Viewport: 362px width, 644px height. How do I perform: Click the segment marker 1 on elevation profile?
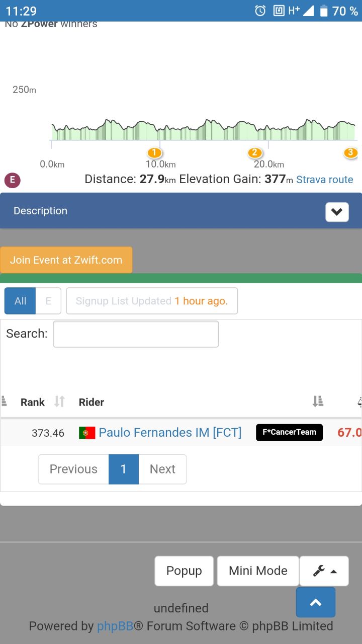tap(154, 152)
